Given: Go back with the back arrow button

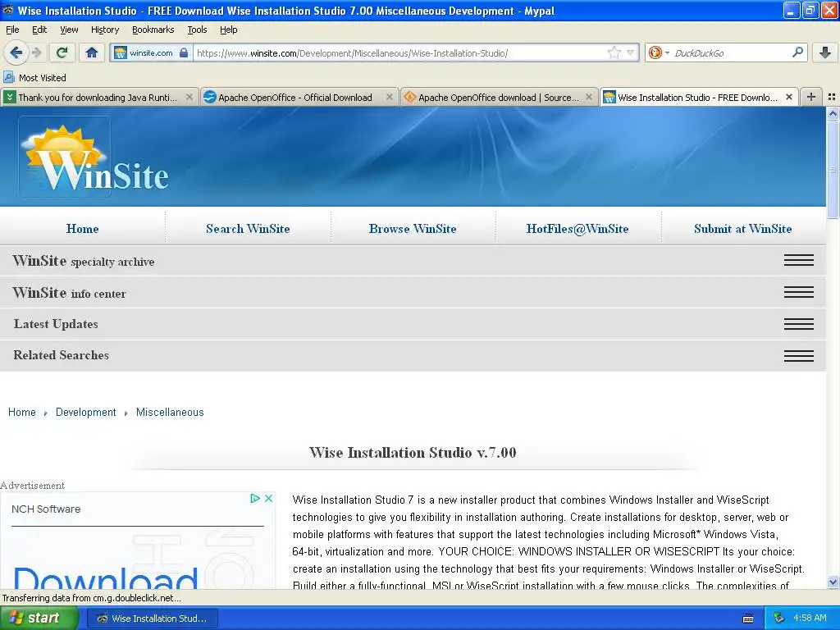Looking at the screenshot, I should [16, 52].
